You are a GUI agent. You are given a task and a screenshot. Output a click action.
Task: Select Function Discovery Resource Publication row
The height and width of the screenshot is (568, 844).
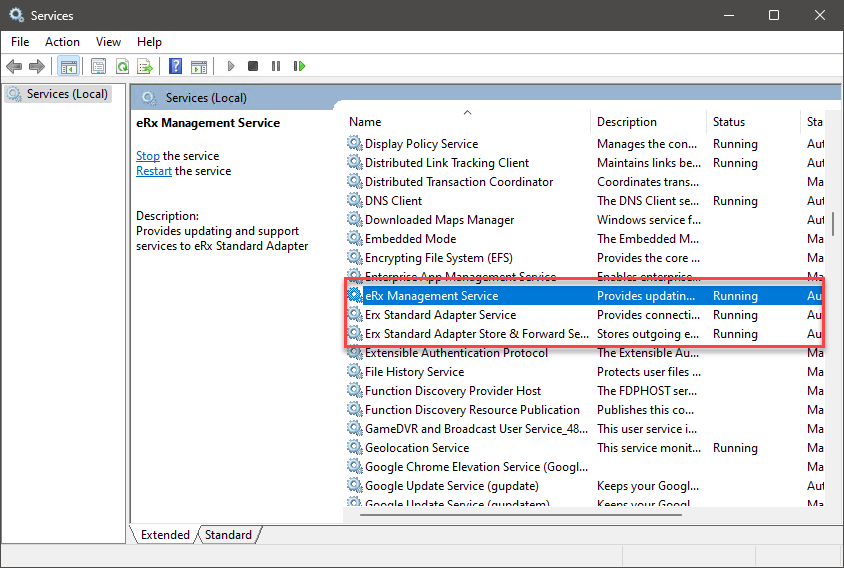click(584, 410)
